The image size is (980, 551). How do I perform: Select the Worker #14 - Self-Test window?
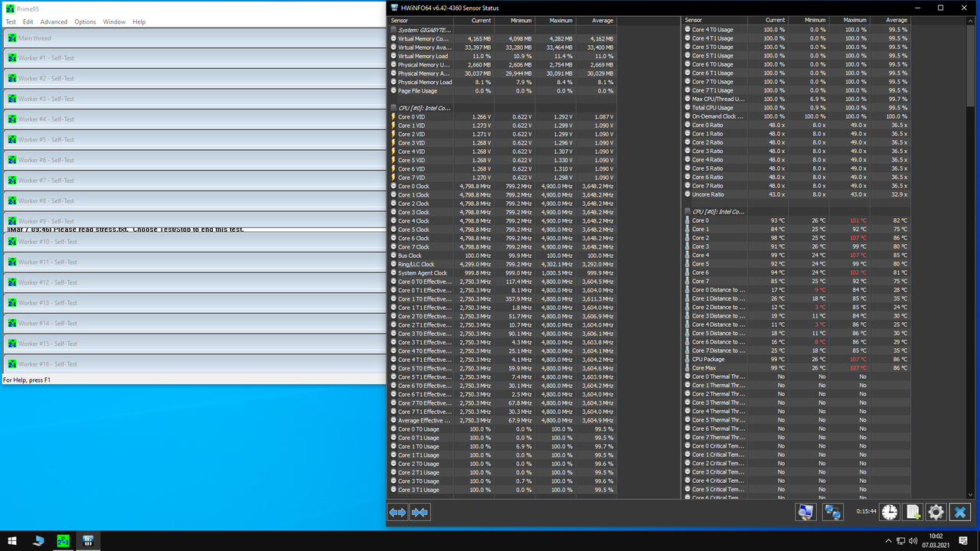(195, 323)
